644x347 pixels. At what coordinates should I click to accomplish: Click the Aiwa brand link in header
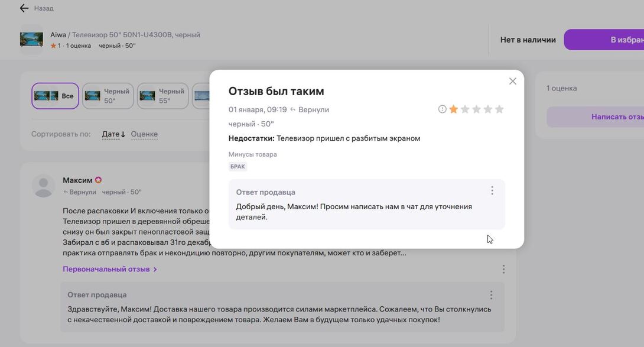58,35
